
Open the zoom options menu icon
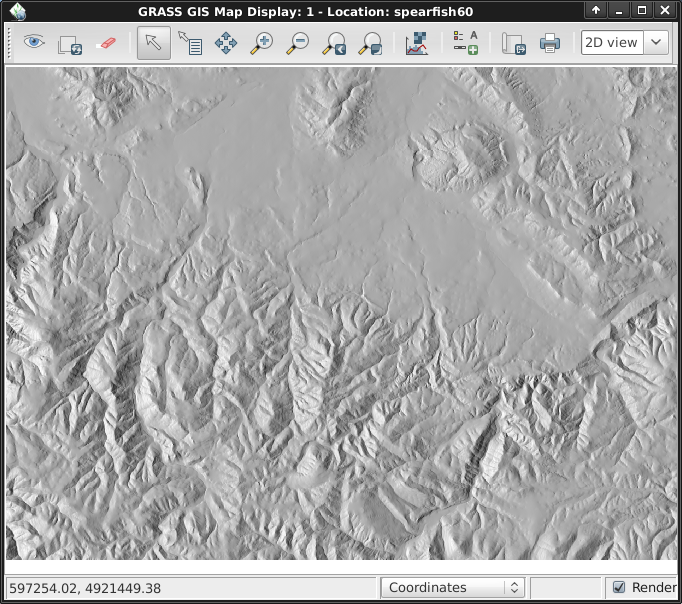pyautogui.click(x=369, y=43)
